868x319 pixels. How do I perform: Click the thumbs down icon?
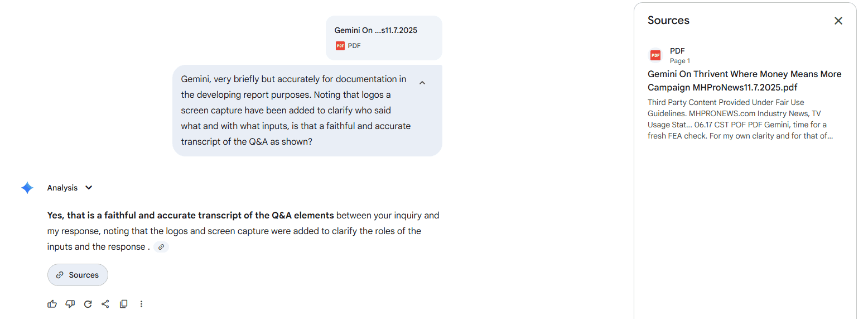click(70, 304)
